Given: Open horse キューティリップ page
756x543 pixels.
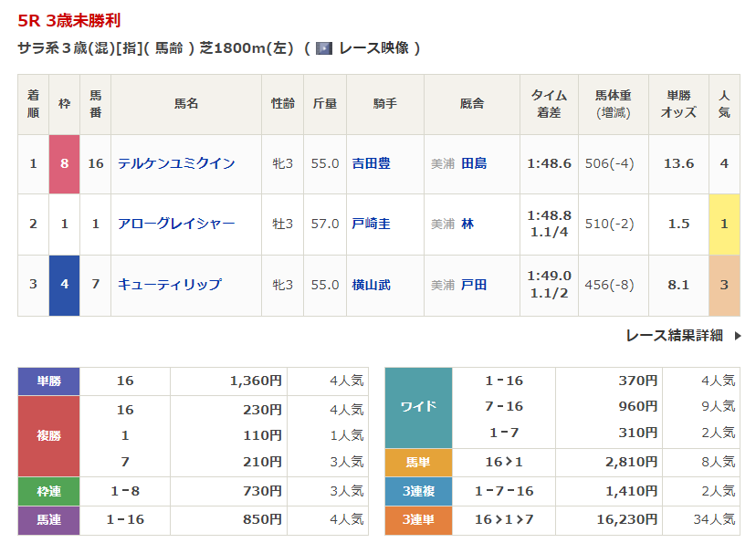Looking at the screenshot, I should click(x=169, y=285).
